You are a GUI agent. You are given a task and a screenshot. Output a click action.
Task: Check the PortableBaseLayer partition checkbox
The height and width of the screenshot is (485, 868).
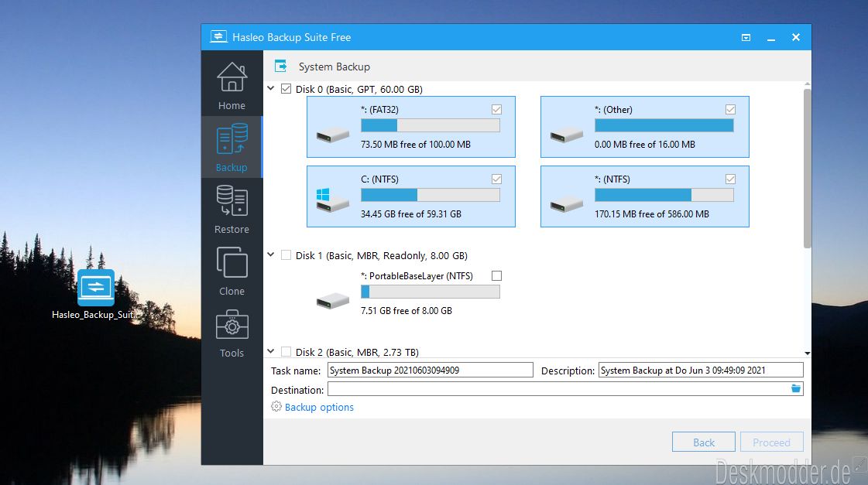pyautogui.click(x=496, y=275)
